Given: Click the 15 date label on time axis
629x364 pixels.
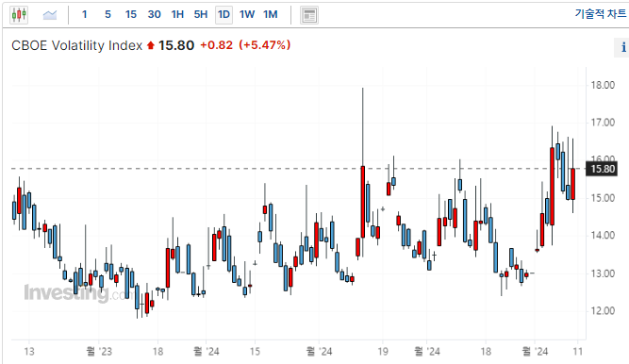Looking at the screenshot, I should click(255, 352).
